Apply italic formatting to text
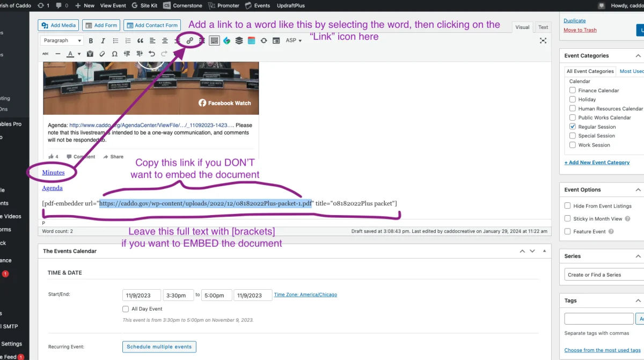Viewport: 644px width, 360px height. tap(103, 41)
